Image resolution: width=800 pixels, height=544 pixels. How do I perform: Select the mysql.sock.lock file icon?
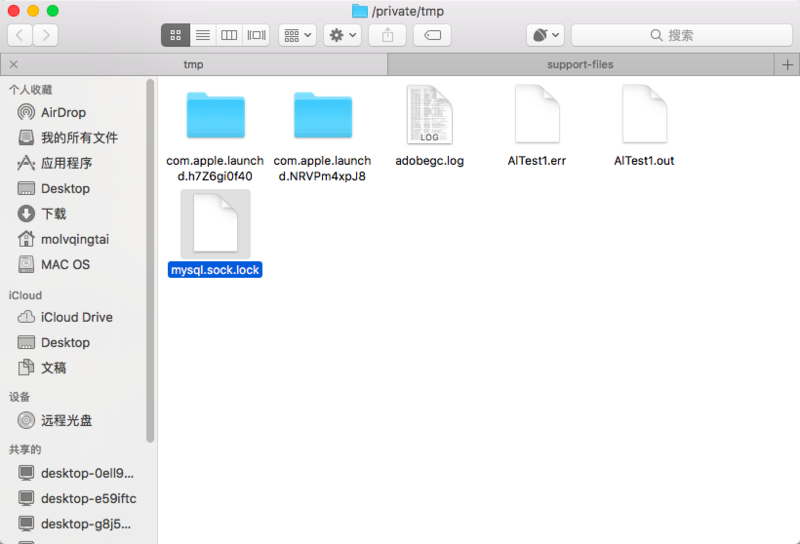click(215, 224)
